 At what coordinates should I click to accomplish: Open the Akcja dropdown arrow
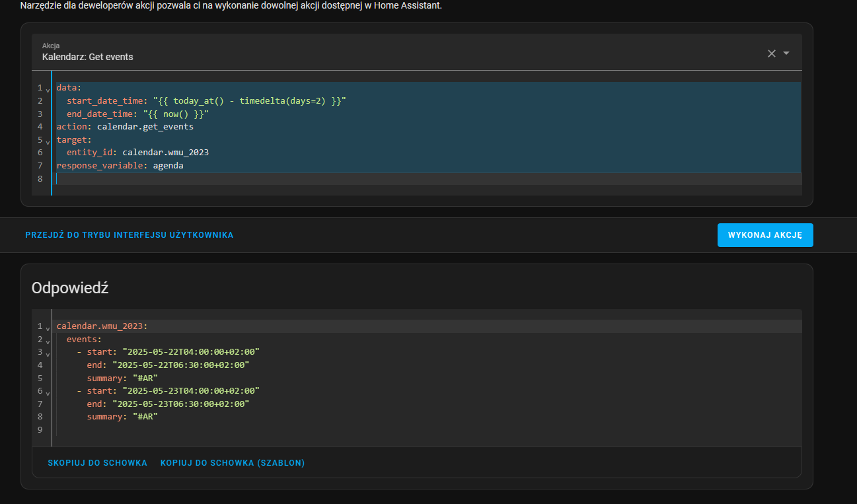(786, 54)
